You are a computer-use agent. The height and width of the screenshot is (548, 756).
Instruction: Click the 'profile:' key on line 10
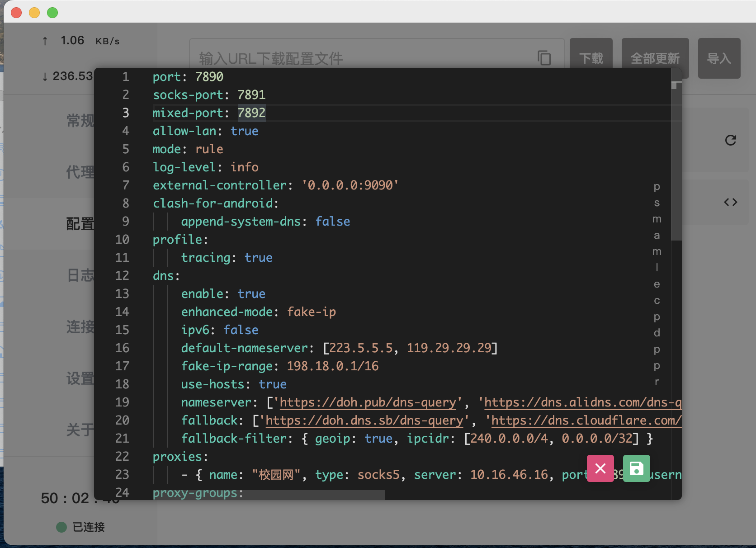180,239
